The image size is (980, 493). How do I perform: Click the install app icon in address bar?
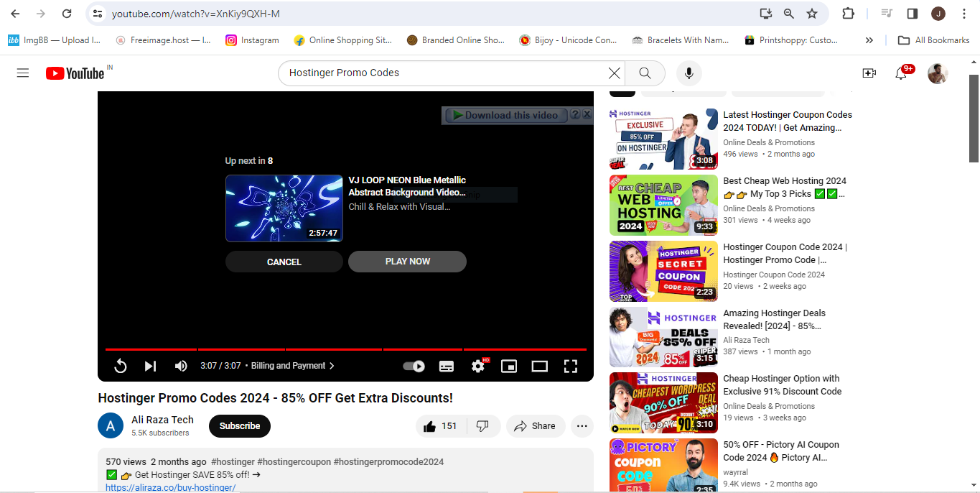[766, 14]
